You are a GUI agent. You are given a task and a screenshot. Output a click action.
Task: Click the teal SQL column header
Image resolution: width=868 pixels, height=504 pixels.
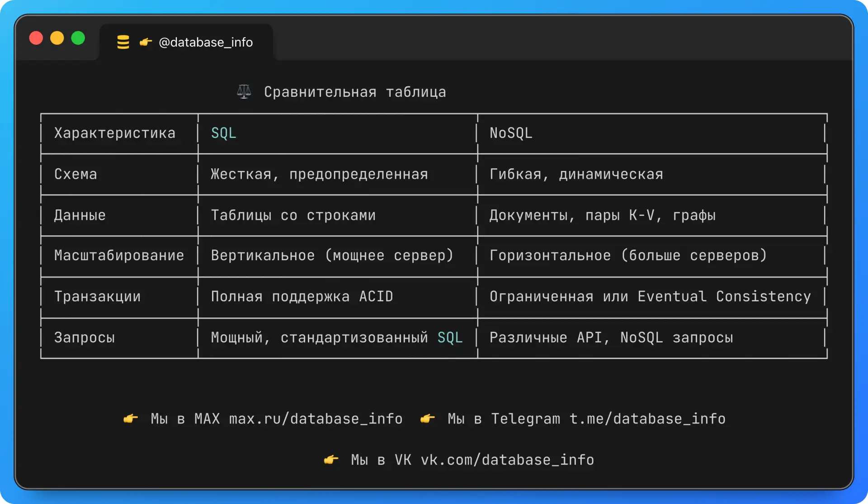click(x=224, y=133)
